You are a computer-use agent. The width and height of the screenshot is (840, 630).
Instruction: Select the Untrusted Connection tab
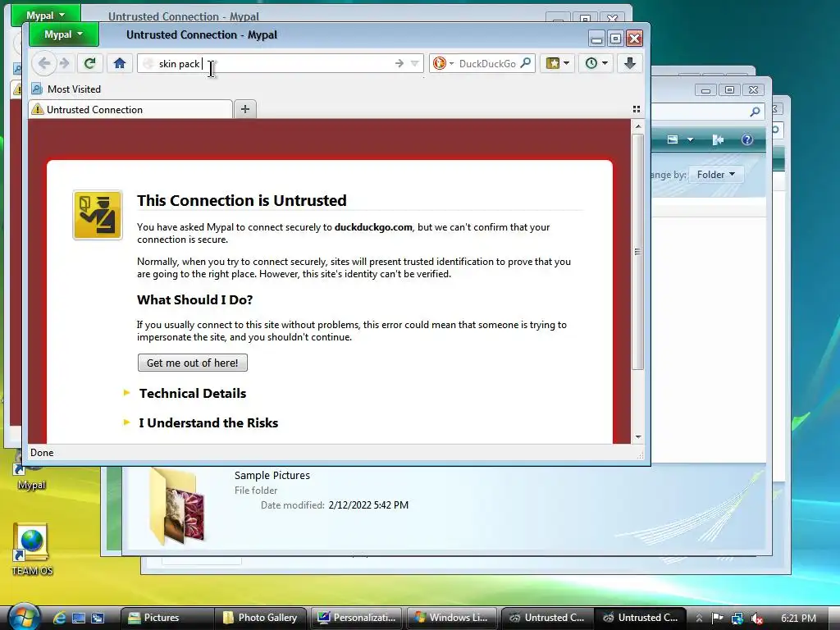[130, 110]
